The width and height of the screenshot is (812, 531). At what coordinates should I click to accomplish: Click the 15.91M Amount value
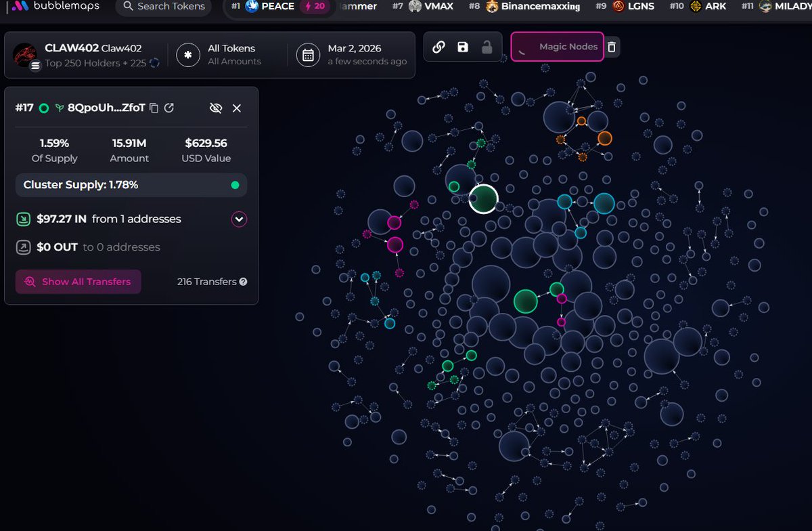[x=129, y=144]
